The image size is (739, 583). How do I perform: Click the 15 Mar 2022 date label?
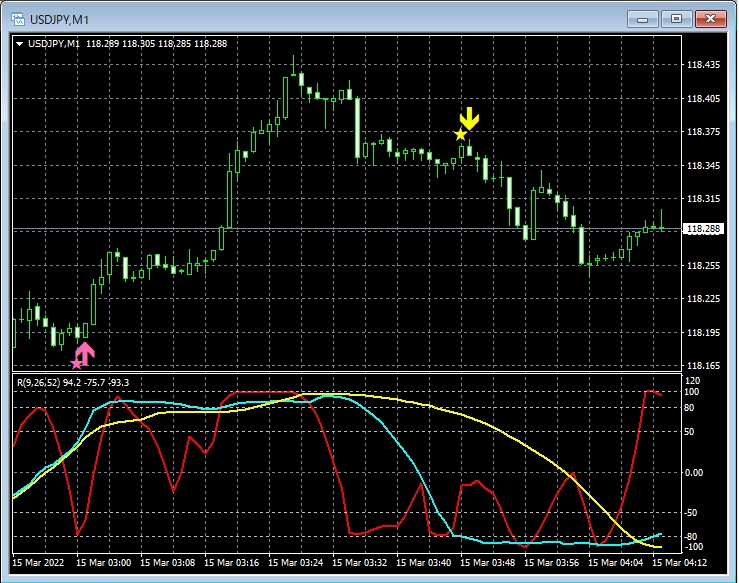tap(38, 563)
